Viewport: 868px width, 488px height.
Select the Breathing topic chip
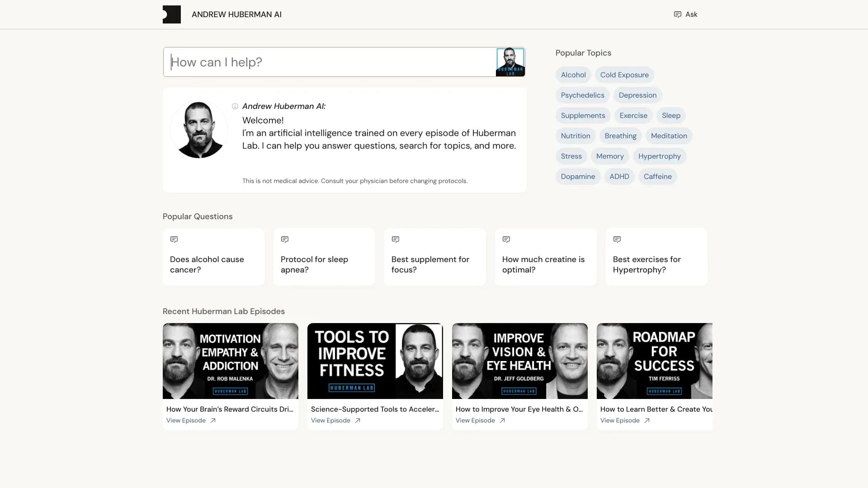(621, 136)
